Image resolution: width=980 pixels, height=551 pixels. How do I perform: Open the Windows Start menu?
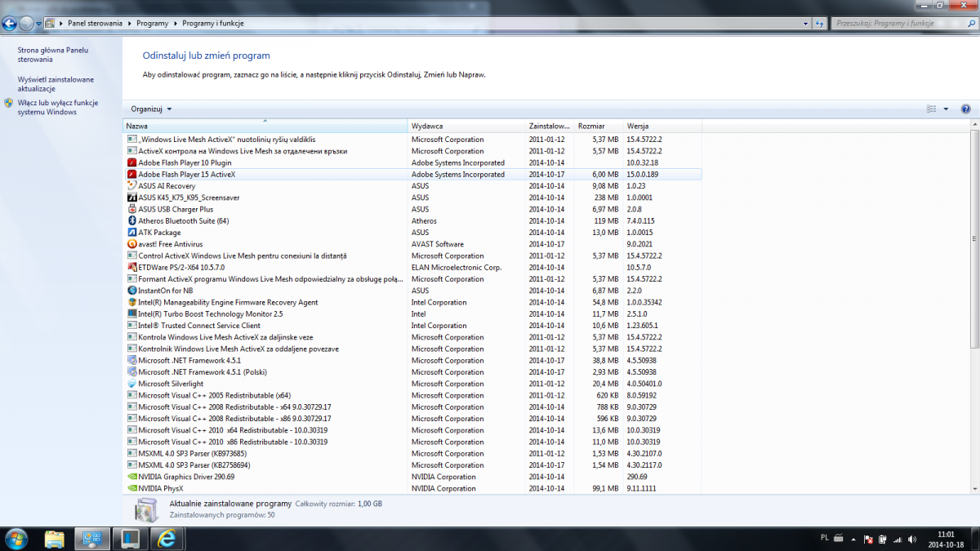16,539
